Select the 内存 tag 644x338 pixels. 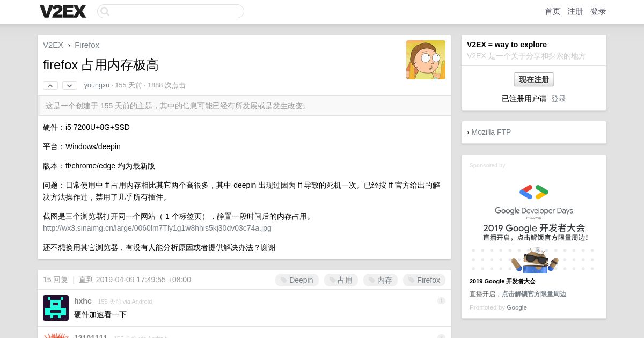380,280
